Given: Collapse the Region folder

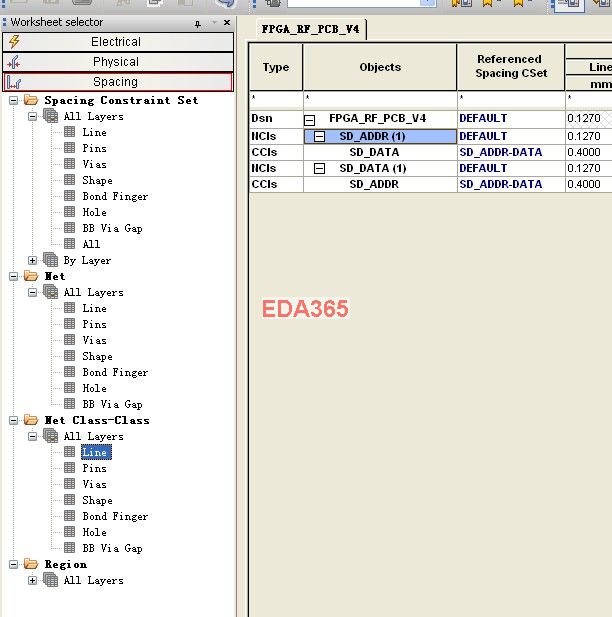Looking at the screenshot, I should coord(13,564).
